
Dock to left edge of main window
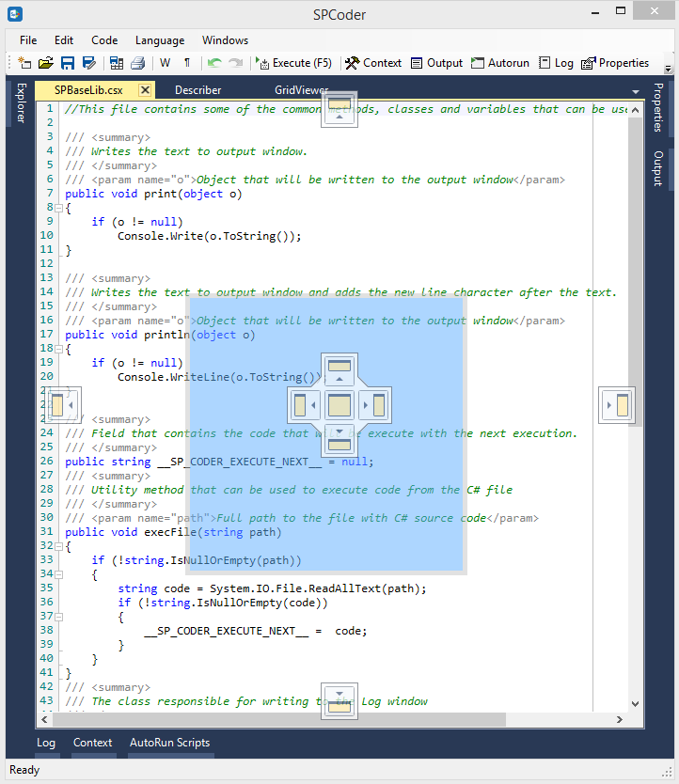click(x=63, y=405)
